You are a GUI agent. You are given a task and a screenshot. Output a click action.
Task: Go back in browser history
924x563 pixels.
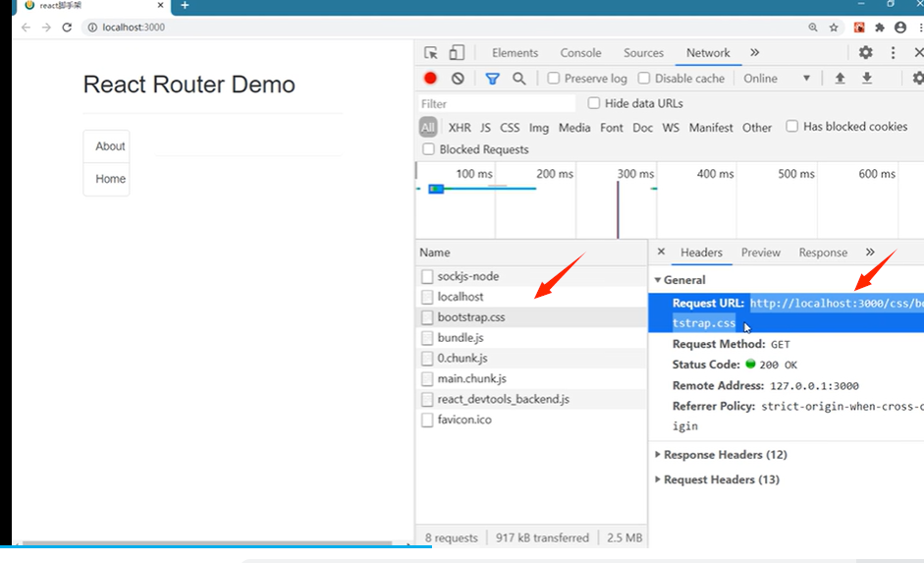click(x=26, y=28)
